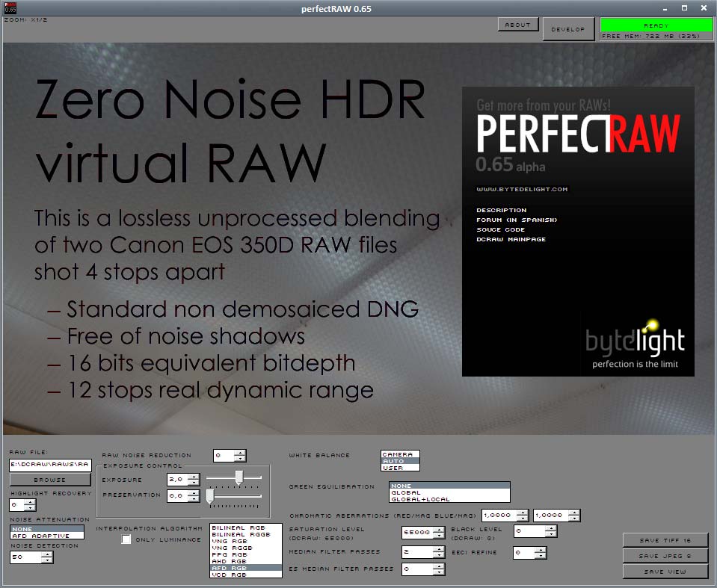
Task: Click the Save View button
Action: pyautogui.click(x=665, y=572)
